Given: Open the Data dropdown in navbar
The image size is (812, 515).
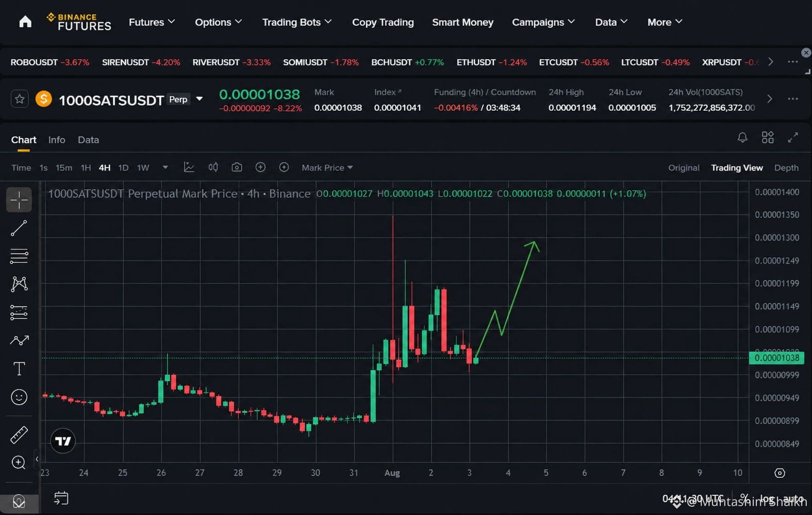Looking at the screenshot, I should (x=611, y=22).
